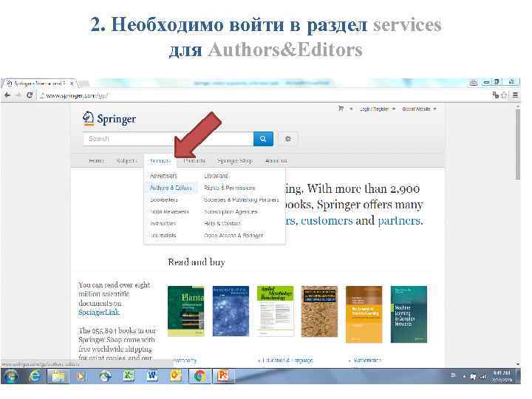Open the Mathematics subject link
Image resolution: width=532 pixels, height=399 pixels.
point(367,360)
